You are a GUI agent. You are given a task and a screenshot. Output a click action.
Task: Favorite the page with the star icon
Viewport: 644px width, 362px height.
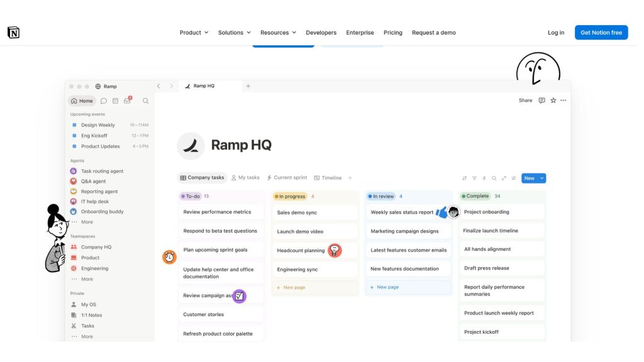coord(553,101)
